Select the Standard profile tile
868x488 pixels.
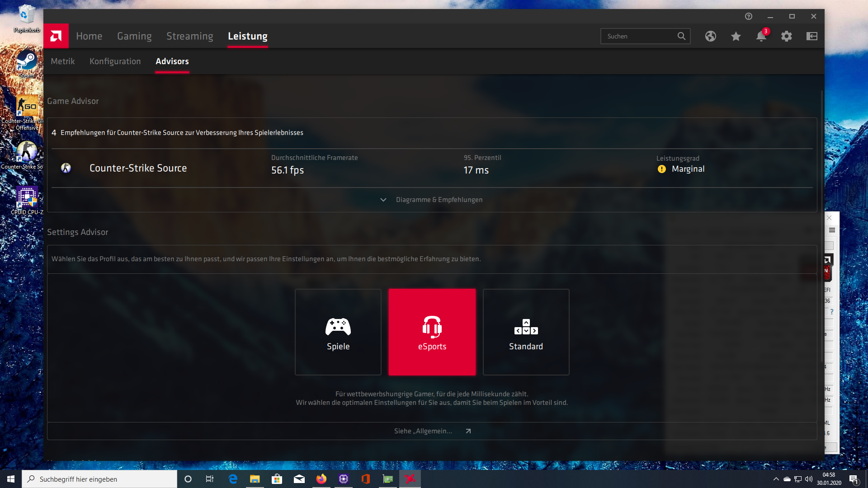(x=526, y=332)
